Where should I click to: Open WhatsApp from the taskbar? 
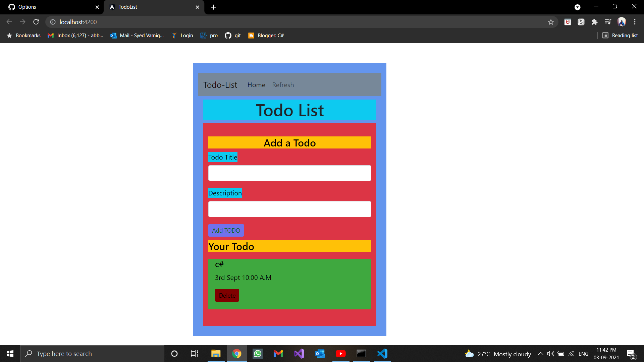tap(258, 354)
